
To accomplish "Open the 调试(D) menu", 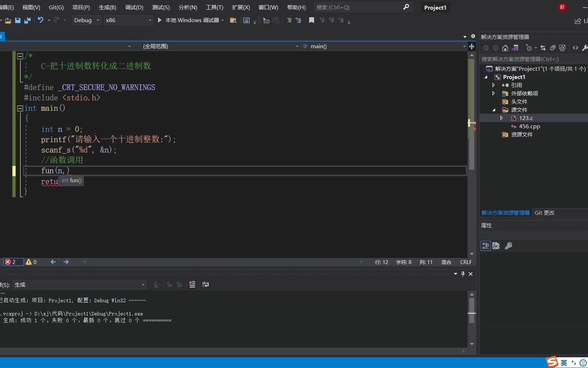I will coord(134,7).
